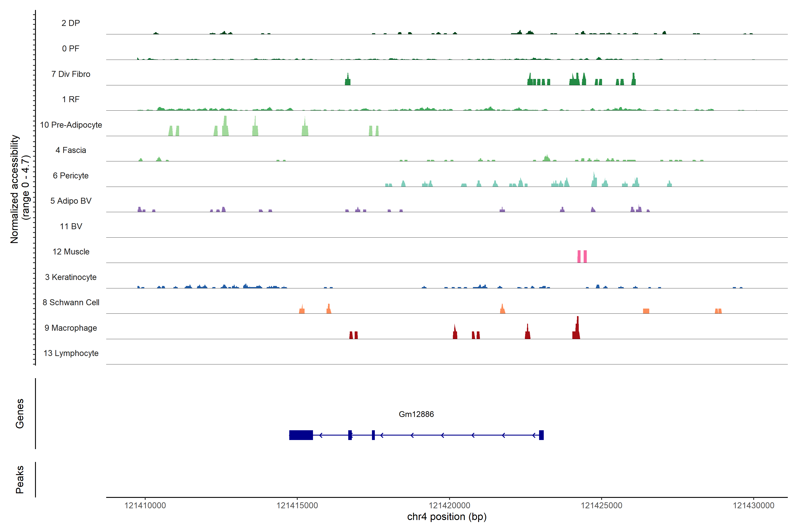
Task: Click the 6 Pericyte track label
Action: [x=71, y=175]
